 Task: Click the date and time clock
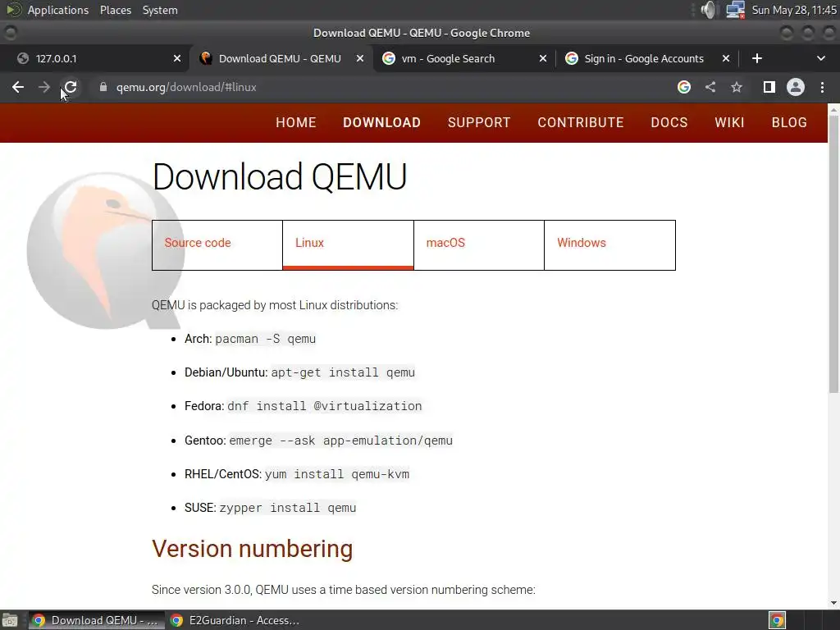coord(794,10)
